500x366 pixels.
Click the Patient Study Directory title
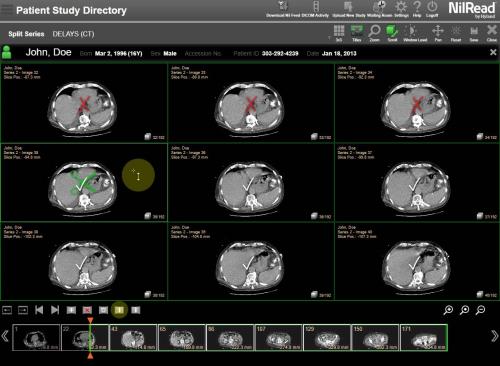coord(71,10)
